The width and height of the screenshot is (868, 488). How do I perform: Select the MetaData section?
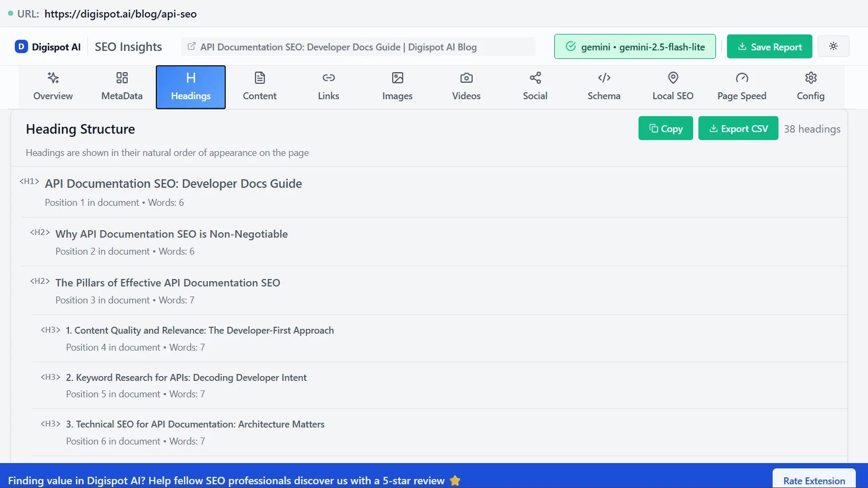[121, 86]
